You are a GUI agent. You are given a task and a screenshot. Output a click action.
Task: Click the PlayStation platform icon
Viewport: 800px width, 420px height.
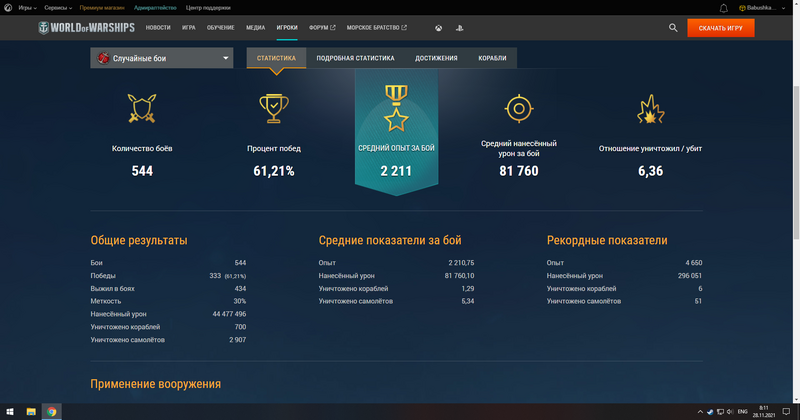[x=459, y=28]
